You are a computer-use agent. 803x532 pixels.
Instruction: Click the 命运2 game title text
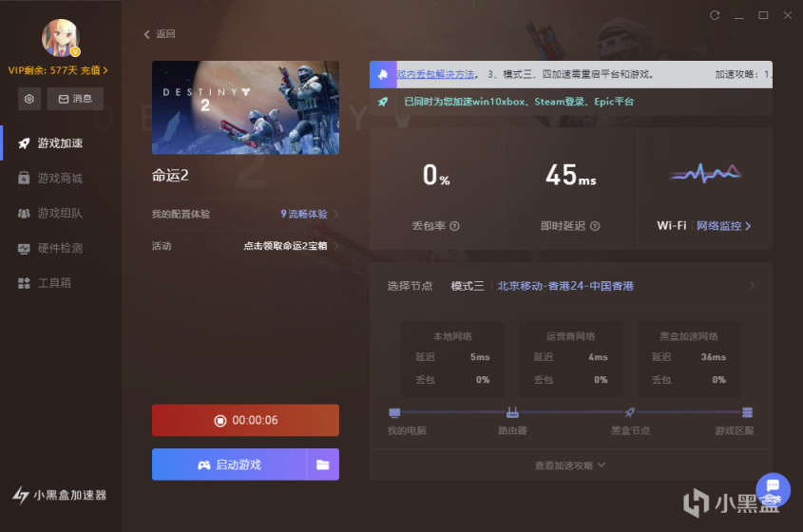[170, 176]
